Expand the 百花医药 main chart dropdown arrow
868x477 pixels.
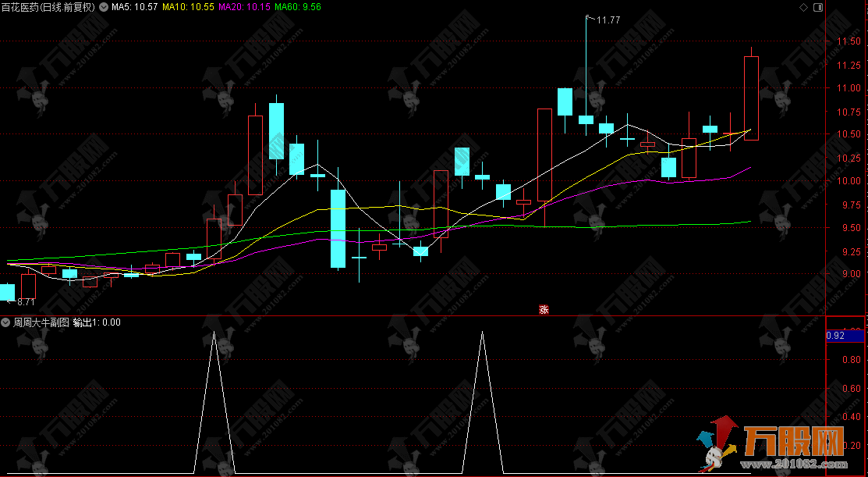point(105,7)
